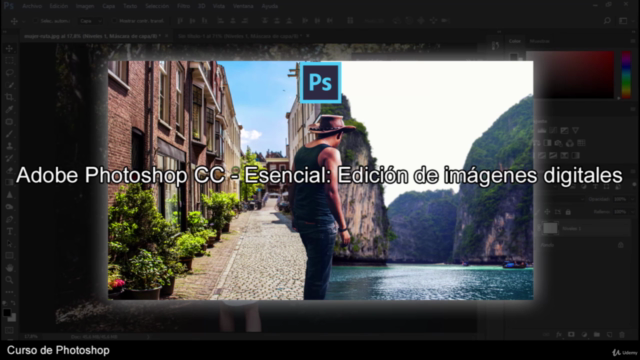Add a Vibrance adjustment triangle icon

[x=576, y=131]
